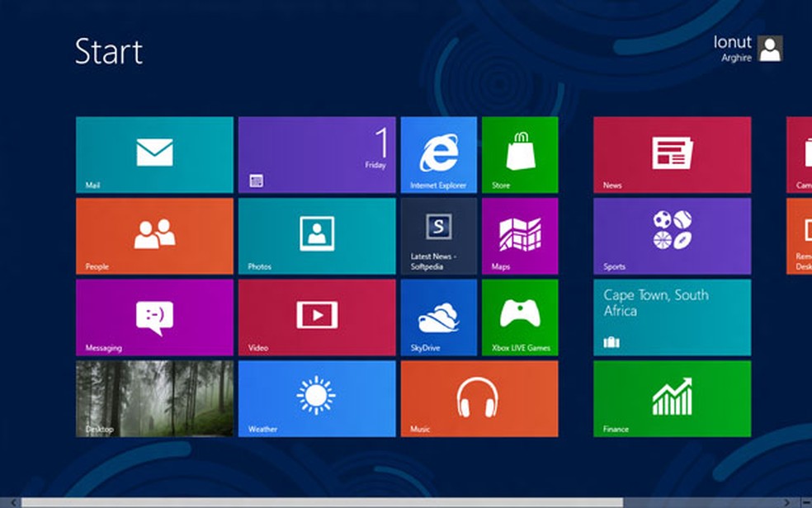Open Xbox LIVE Games

tap(521, 317)
